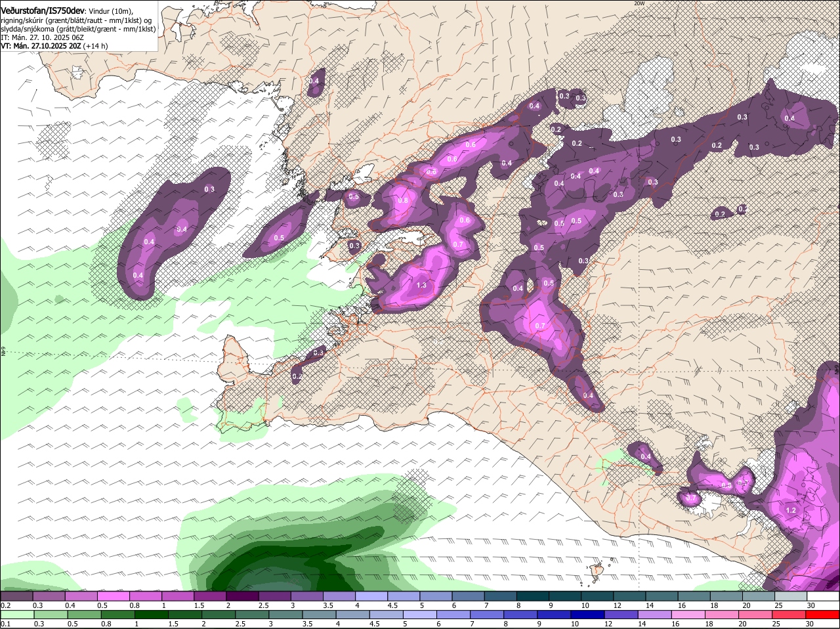Click the rain scale swatch between 0.5 and 0.8
Viewport: 840px width, 629px height.
tap(86, 615)
